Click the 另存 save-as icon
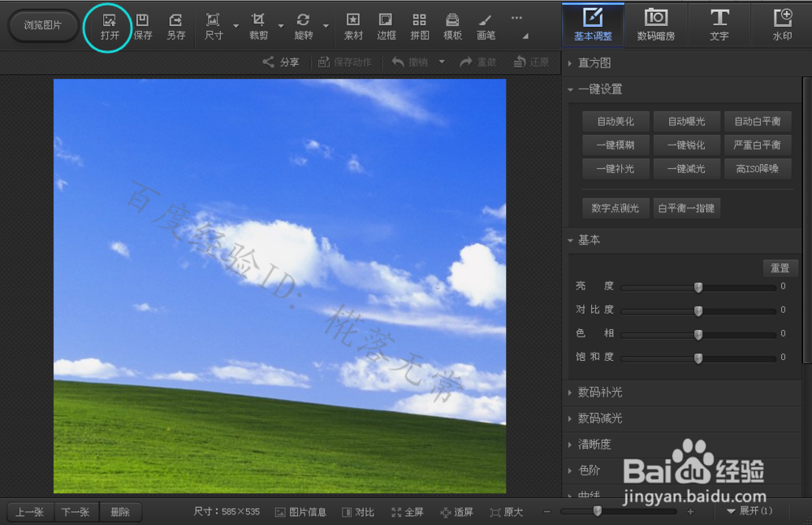 pyautogui.click(x=176, y=27)
